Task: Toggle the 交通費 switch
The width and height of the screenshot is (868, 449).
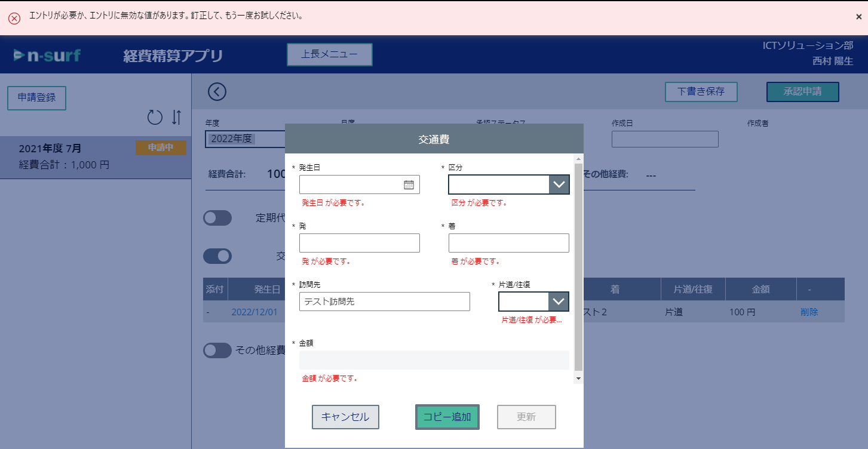Action: 217,256
